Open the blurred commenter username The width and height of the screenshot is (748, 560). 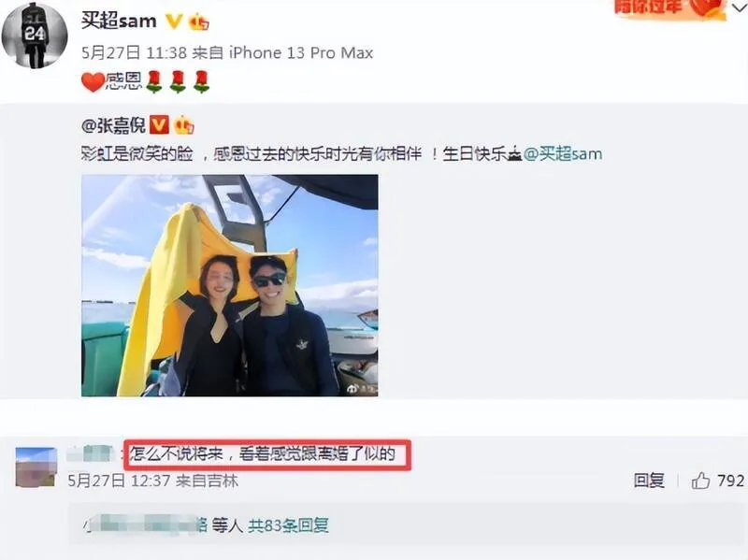point(90,453)
